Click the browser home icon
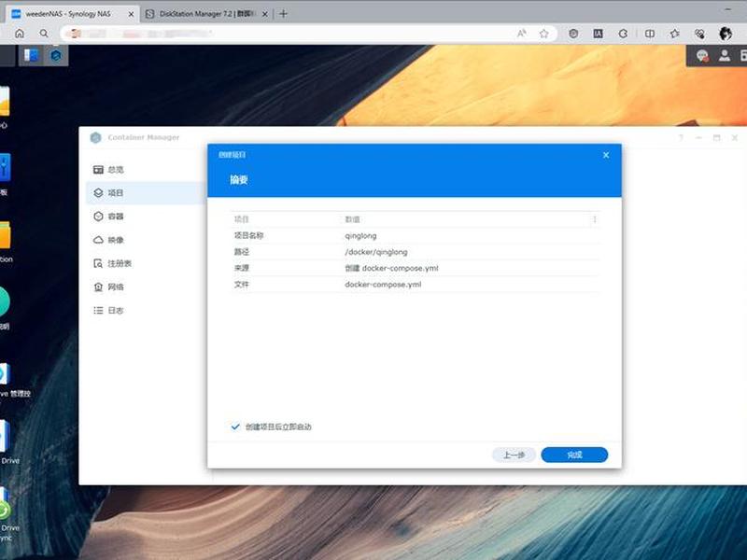This screenshot has width=747, height=560. click(x=20, y=34)
